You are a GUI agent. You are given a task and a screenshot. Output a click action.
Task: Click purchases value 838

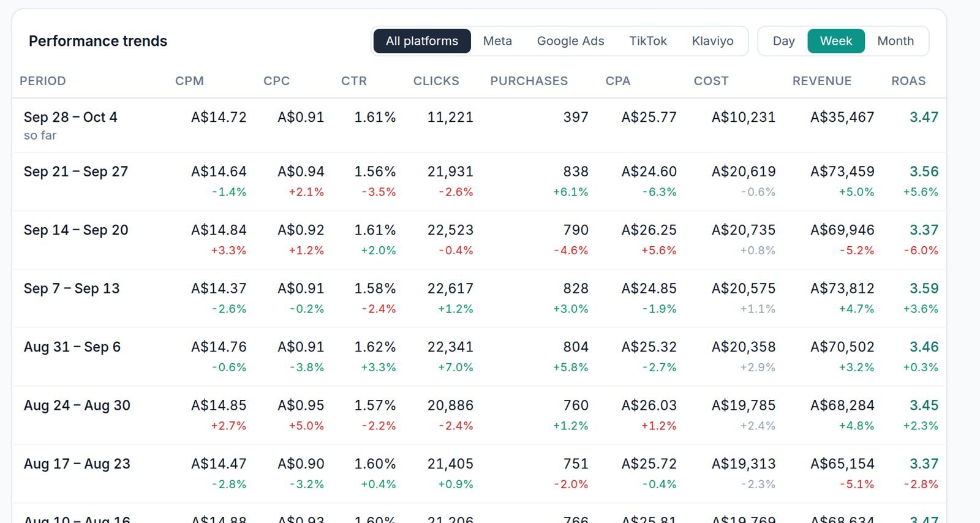point(576,171)
